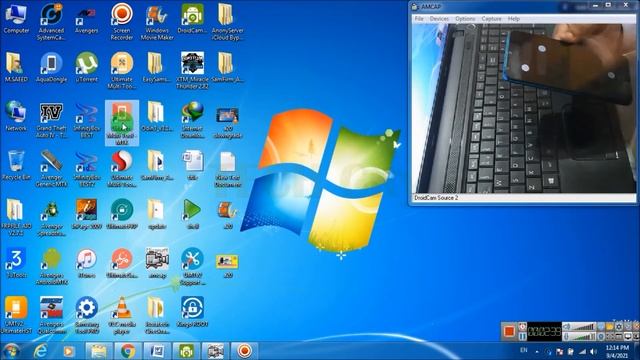Open recorder settings gear icon

(x=619, y=327)
